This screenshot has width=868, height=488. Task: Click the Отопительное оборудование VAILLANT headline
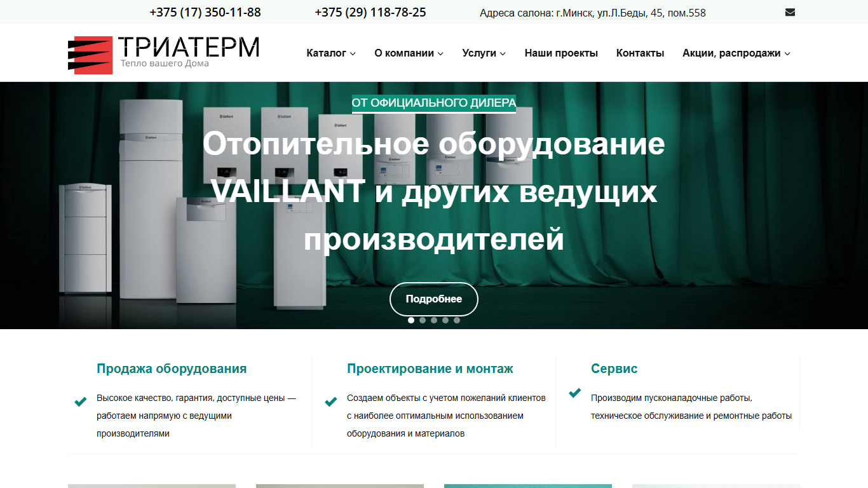point(434,193)
